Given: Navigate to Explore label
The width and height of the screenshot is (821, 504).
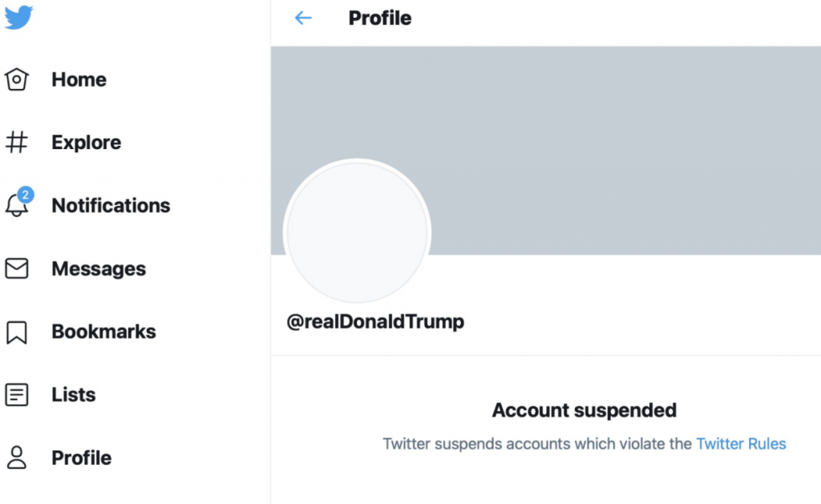Looking at the screenshot, I should click(86, 143).
